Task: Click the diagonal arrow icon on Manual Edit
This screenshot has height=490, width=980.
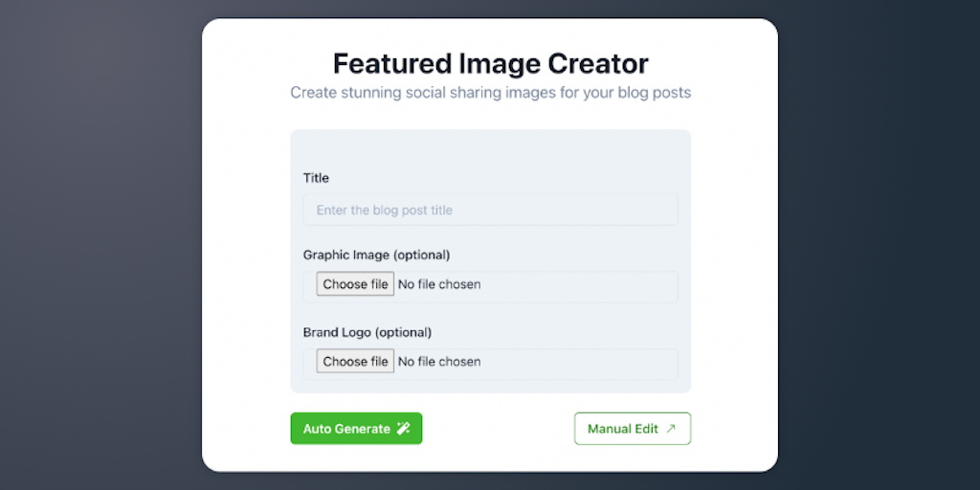Action: point(671,429)
